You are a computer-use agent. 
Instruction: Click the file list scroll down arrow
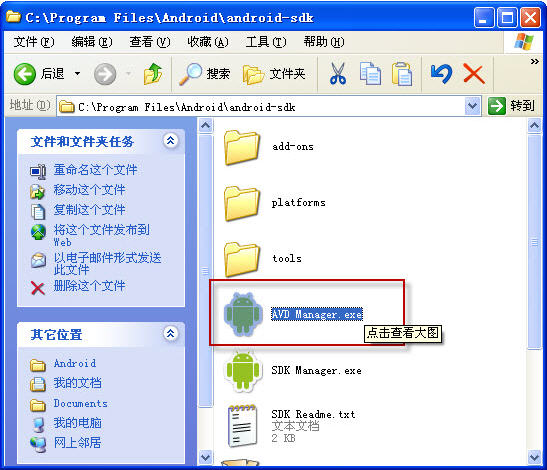pos(534,456)
